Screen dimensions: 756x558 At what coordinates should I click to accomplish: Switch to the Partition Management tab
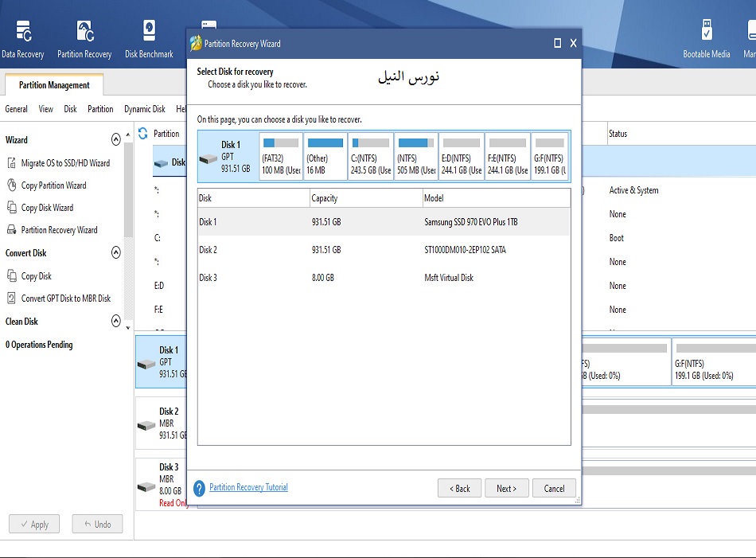pyautogui.click(x=54, y=85)
